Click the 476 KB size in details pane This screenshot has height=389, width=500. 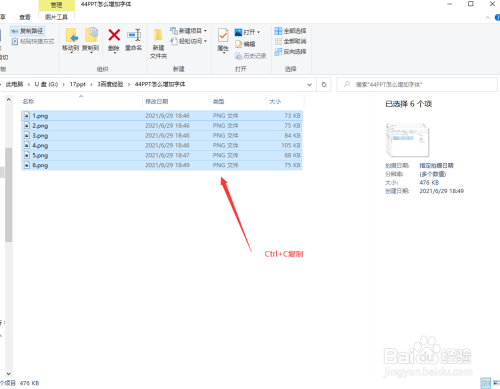click(x=429, y=183)
